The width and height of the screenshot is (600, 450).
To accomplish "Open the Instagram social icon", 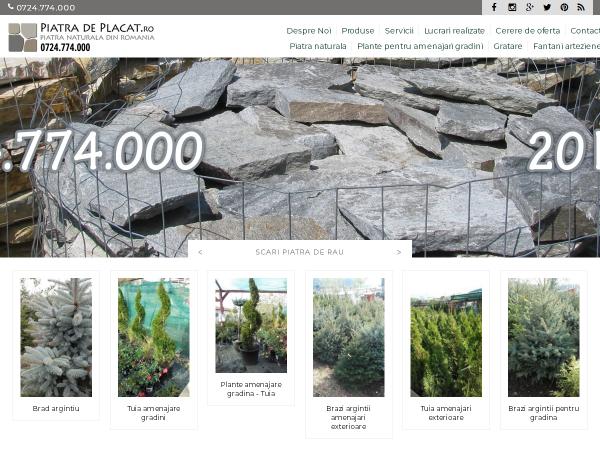I will coord(512,7).
